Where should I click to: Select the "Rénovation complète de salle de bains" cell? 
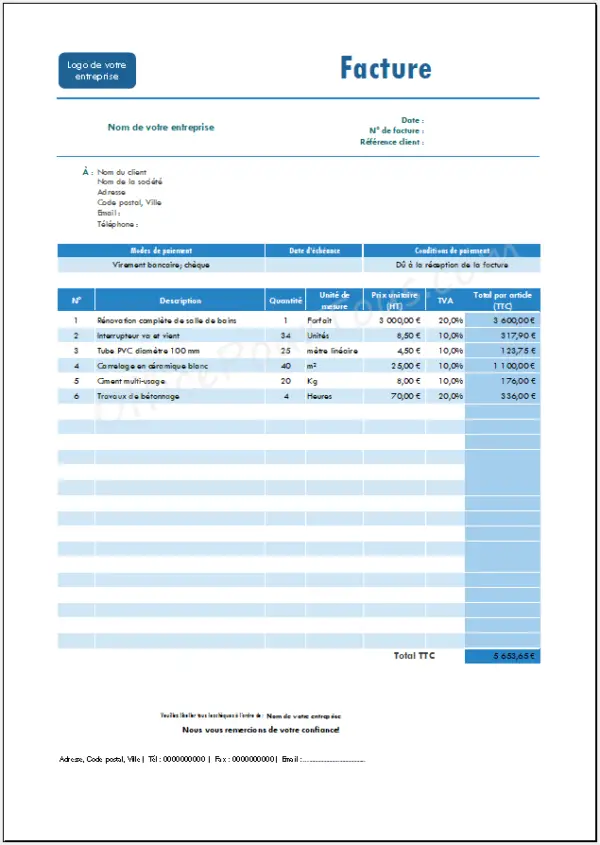click(x=167, y=320)
